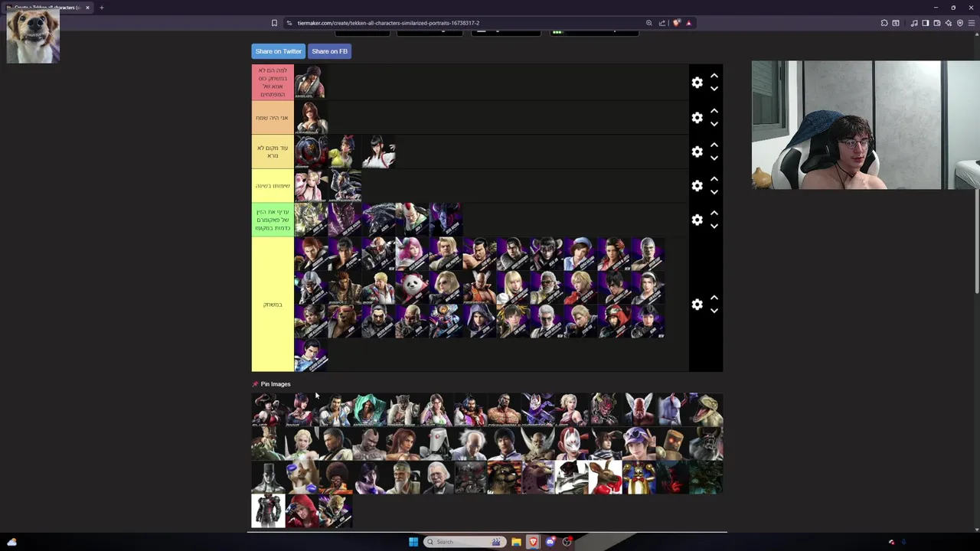Open Discord from the taskbar
980x551 pixels.
coord(550,542)
